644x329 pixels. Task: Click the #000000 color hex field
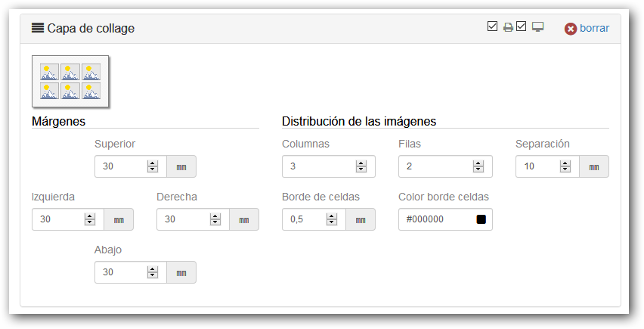tap(445, 219)
